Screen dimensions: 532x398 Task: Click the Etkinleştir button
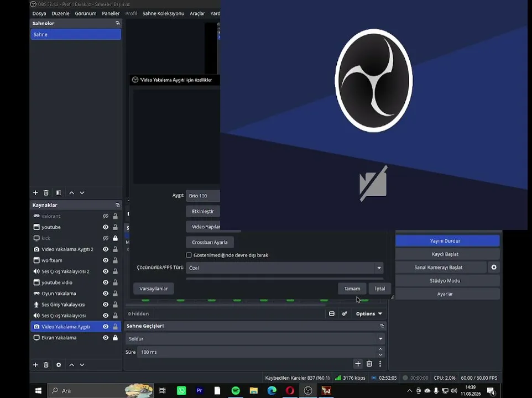point(203,211)
